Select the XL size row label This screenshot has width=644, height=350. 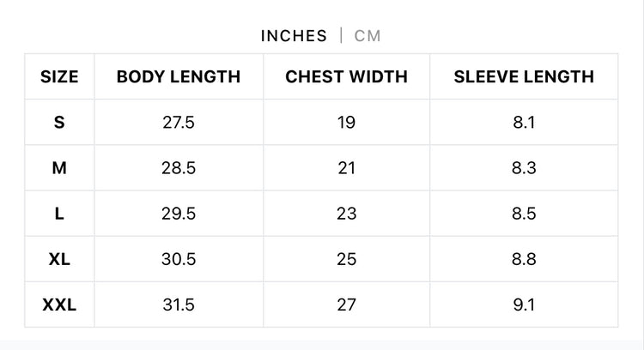point(59,259)
